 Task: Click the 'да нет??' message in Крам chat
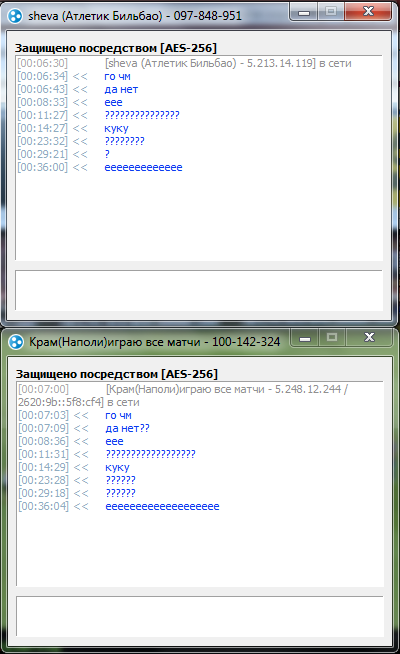point(127,428)
